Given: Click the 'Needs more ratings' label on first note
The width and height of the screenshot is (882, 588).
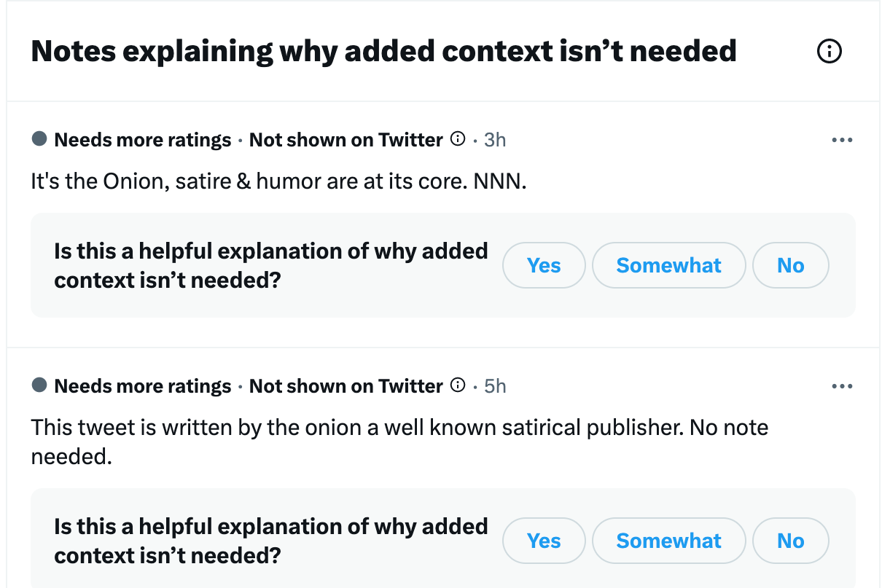Looking at the screenshot, I should coord(142,139).
